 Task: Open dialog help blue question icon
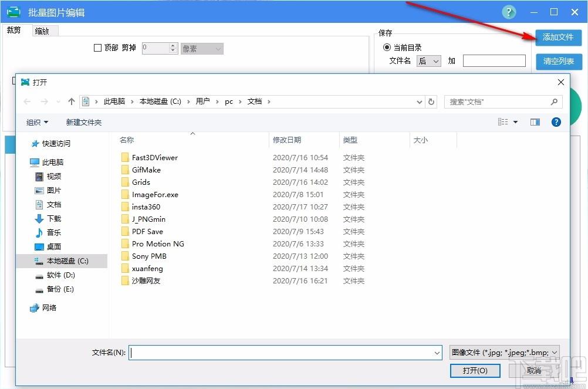[x=556, y=122]
